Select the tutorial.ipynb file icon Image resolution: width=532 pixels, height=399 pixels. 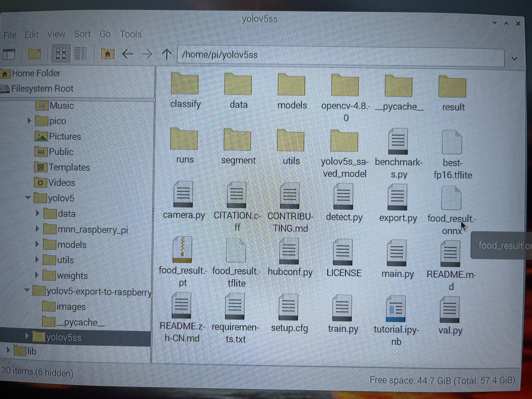click(x=396, y=309)
